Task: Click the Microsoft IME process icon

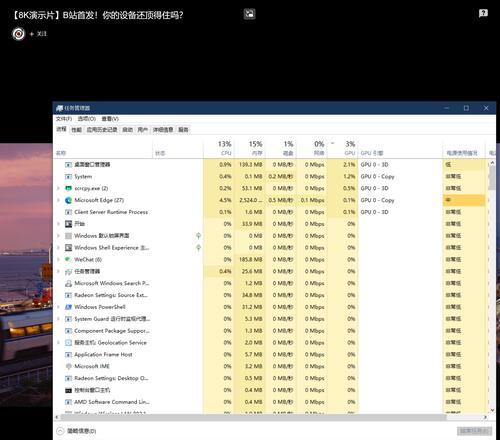Action: click(68, 366)
